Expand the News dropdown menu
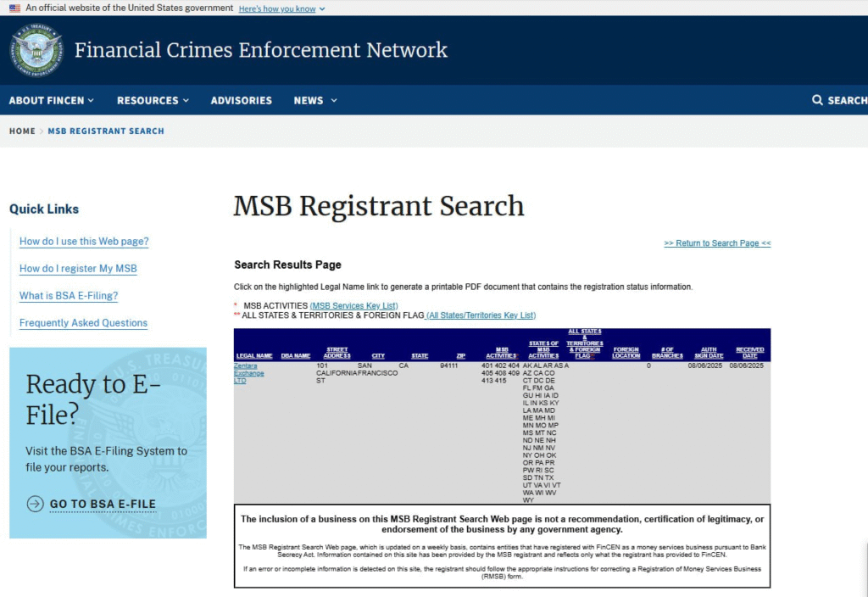 point(314,100)
